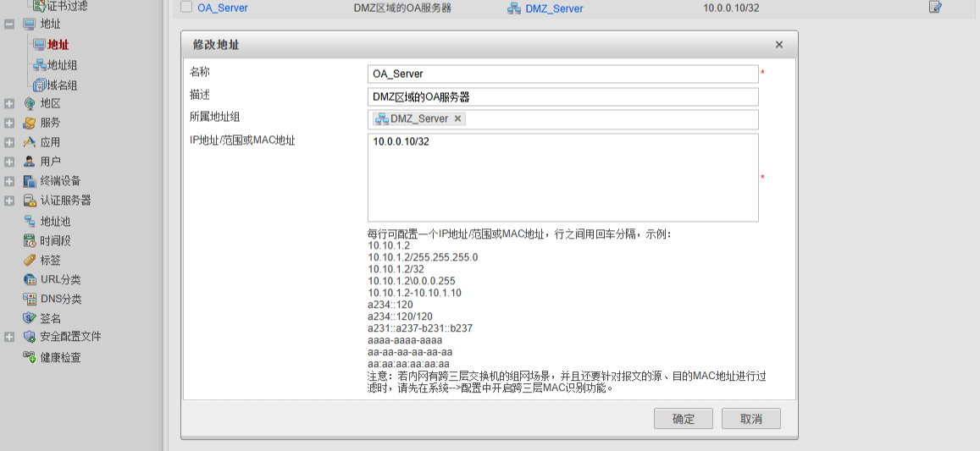Screen dimensions: 980x451
Task: Click the 签名 shield icon
Action: pyautogui.click(x=30, y=318)
